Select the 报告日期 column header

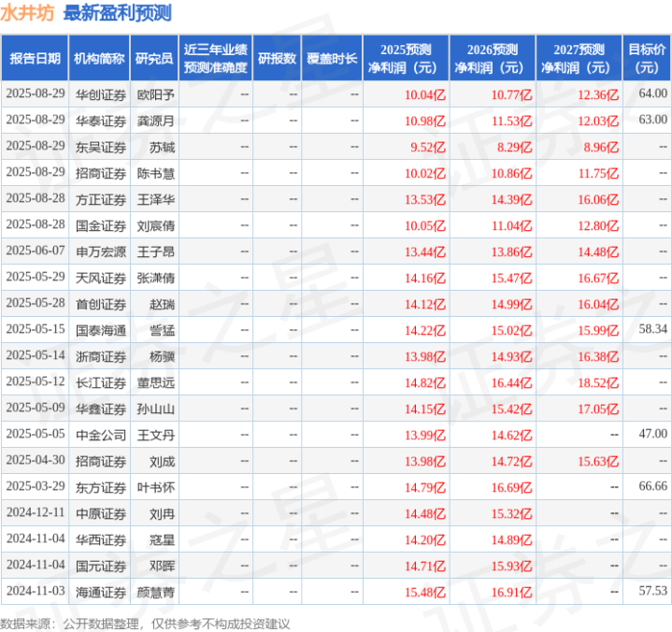tap(35, 58)
